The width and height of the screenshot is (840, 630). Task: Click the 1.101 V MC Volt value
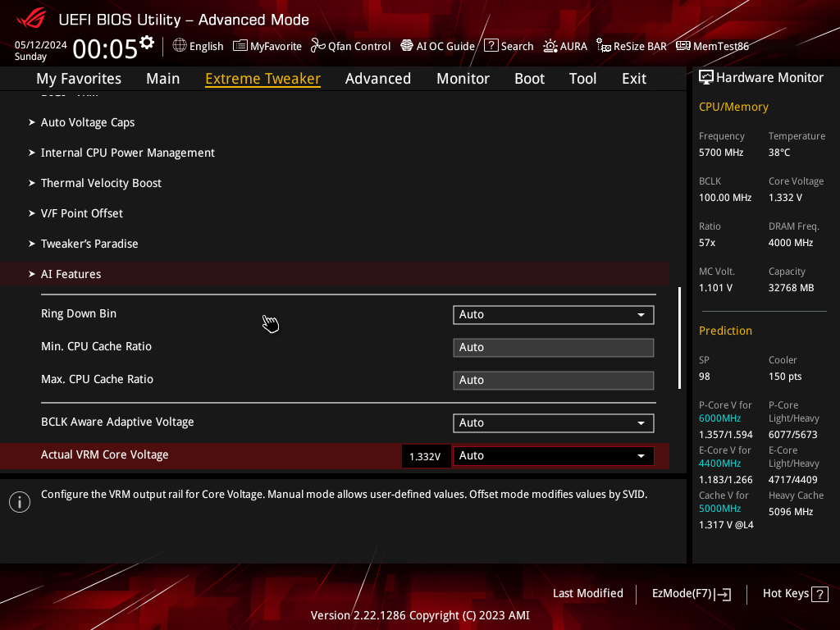[x=715, y=288]
